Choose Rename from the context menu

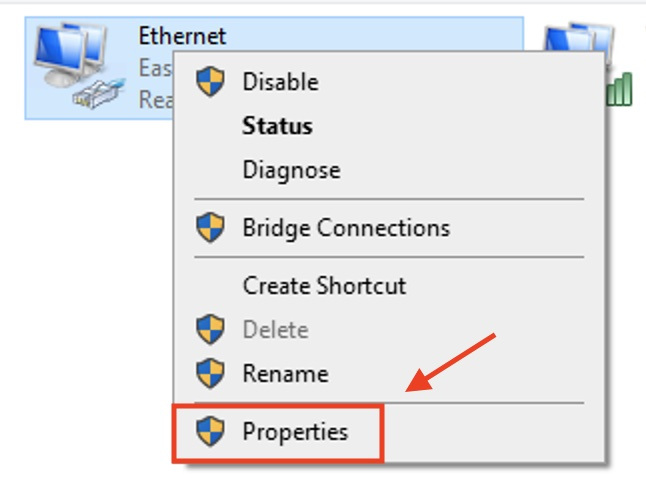pyautogui.click(x=286, y=373)
